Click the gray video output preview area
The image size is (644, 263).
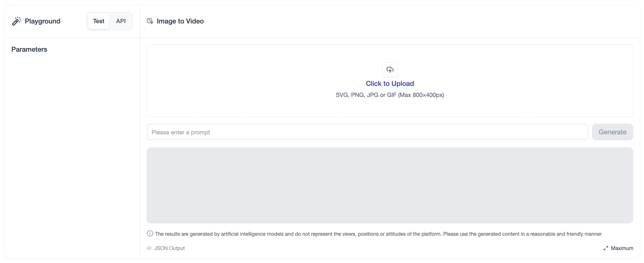coord(390,185)
